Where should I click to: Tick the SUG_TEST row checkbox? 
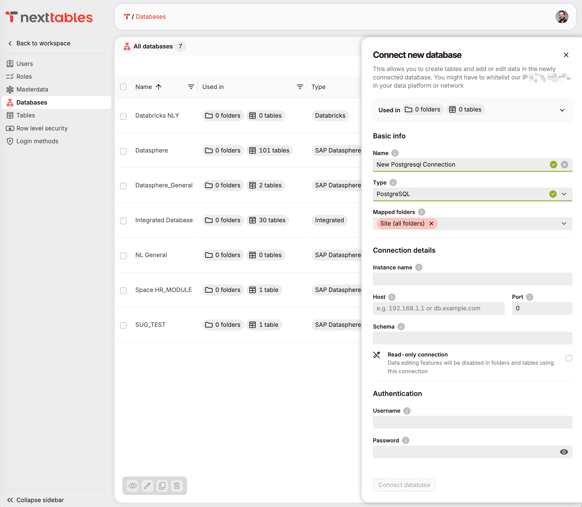[x=124, y=325]
